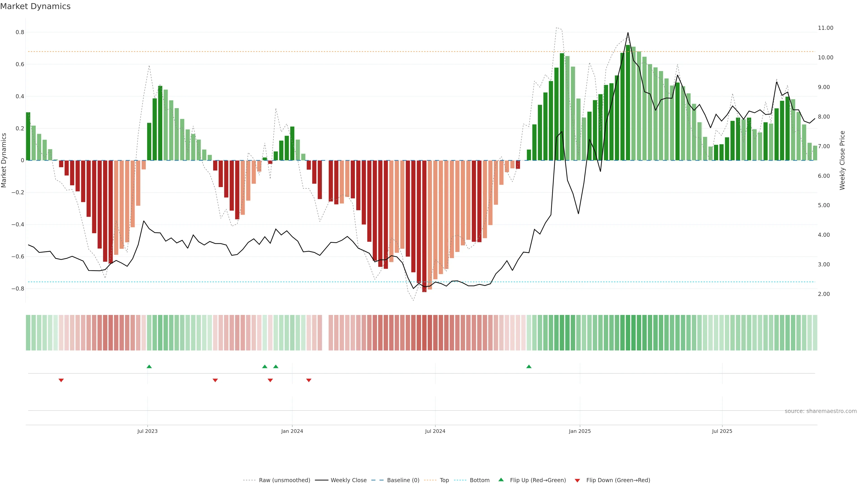
Task: Click the Market Dynamics y-axis title
Action: click(x=4, y=160)
